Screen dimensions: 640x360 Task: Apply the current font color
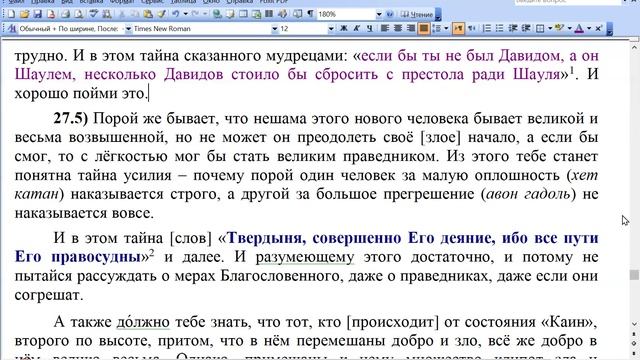point(579,29)
